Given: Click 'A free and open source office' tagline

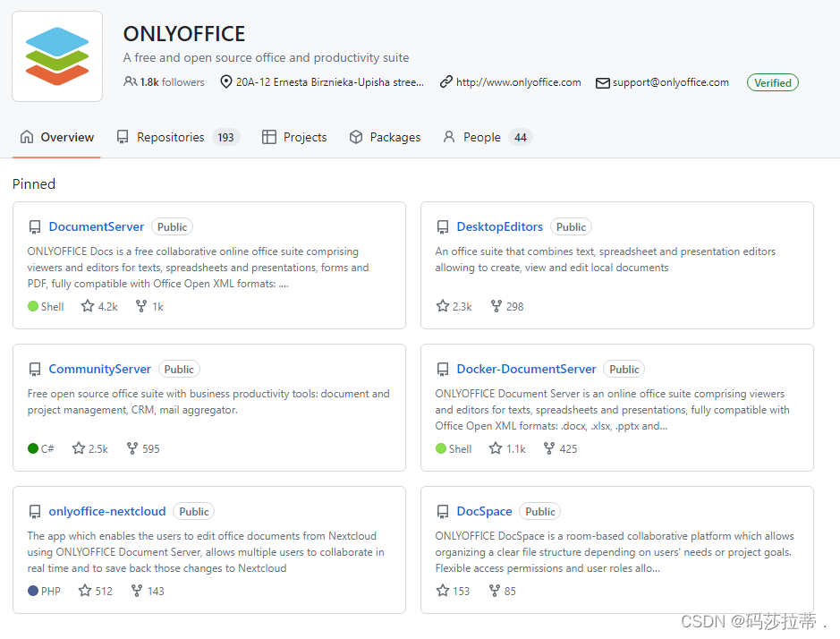Looking at the screenshot, I should (267, 57).
